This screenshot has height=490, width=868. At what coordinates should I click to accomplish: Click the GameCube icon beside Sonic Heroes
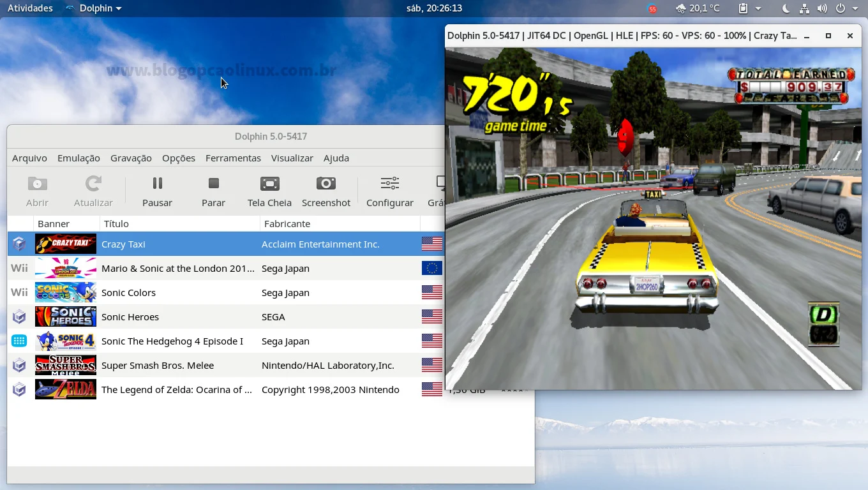point(19,316)
